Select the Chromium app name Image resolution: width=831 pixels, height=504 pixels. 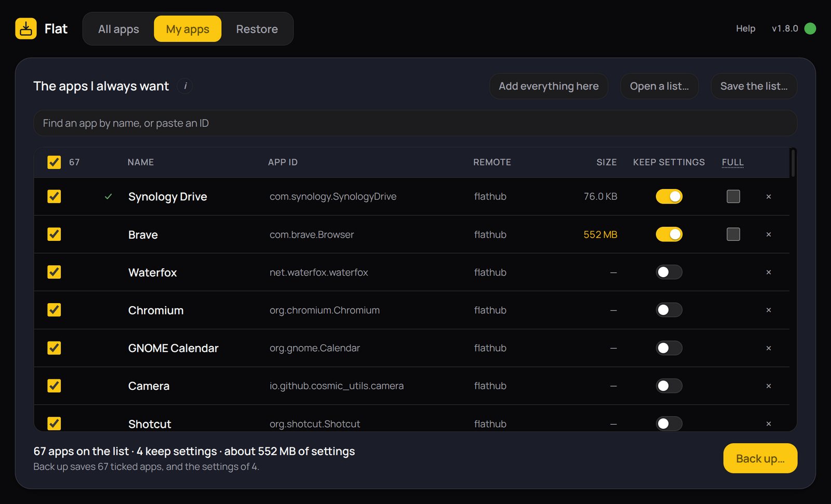(156, 310)
